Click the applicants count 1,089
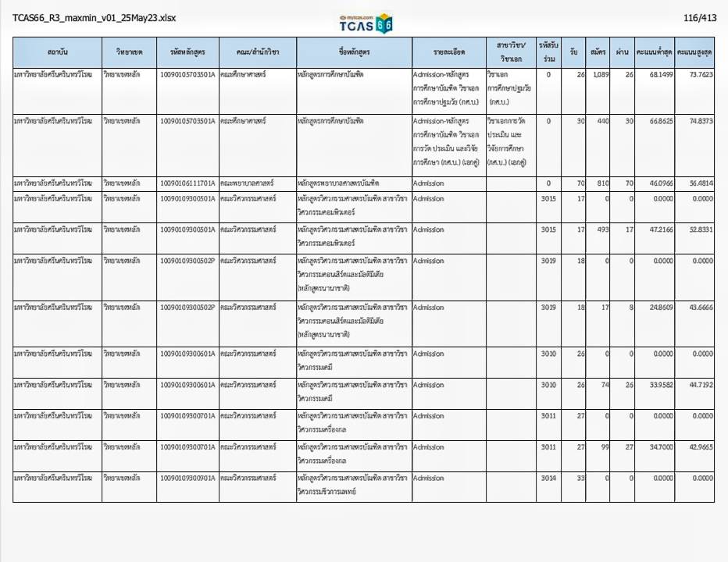 point(600,74)
